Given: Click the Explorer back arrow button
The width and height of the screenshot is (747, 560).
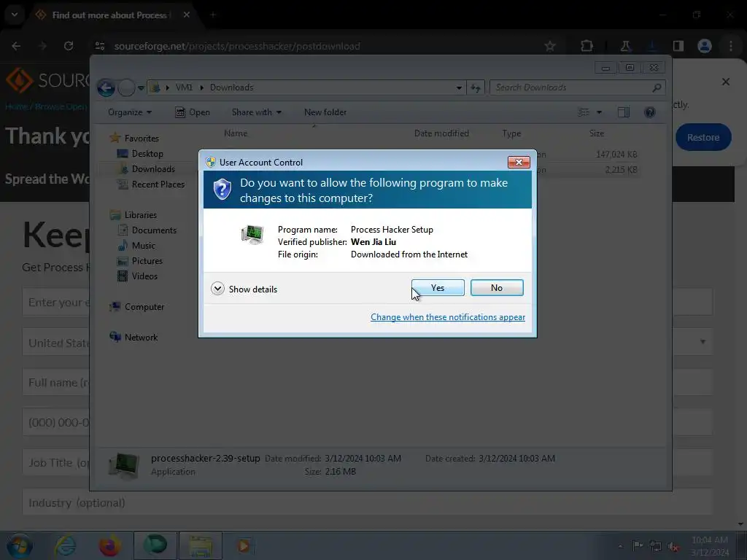Looking at the screenshot, I should 107,87.
